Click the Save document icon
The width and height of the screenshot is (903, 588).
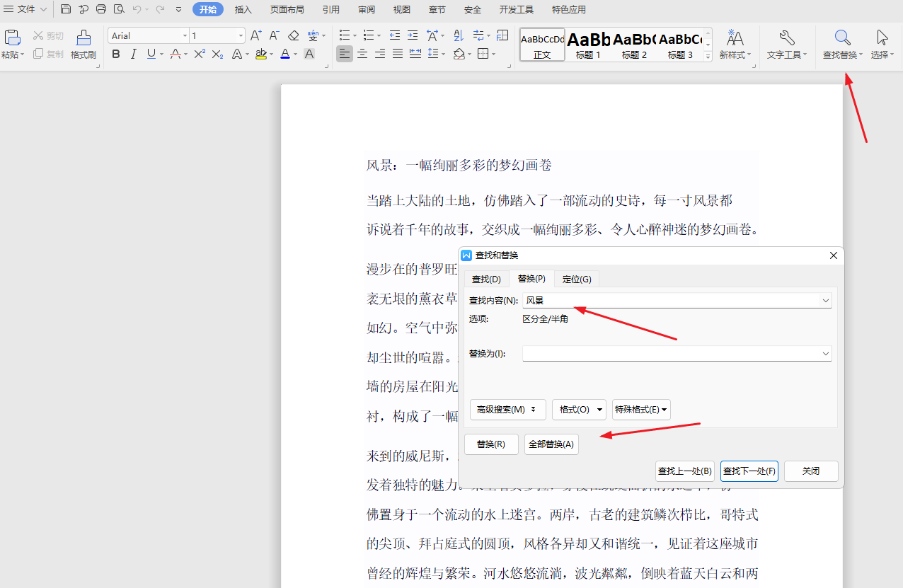click(x=66, y=9)
